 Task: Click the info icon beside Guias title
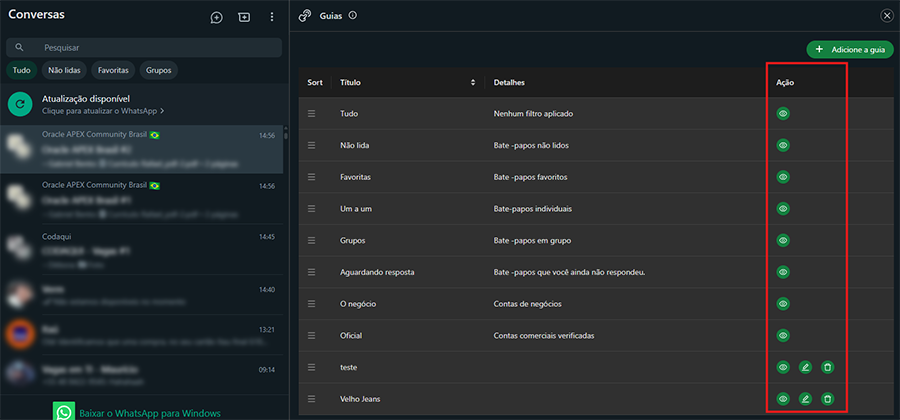pyautogui.click(x=353, y=15)
